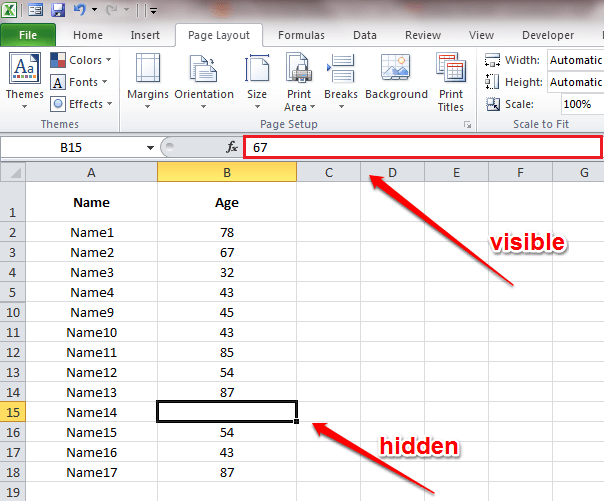Open Print Titles settings
604x501 pixels.
pos(450,80)
